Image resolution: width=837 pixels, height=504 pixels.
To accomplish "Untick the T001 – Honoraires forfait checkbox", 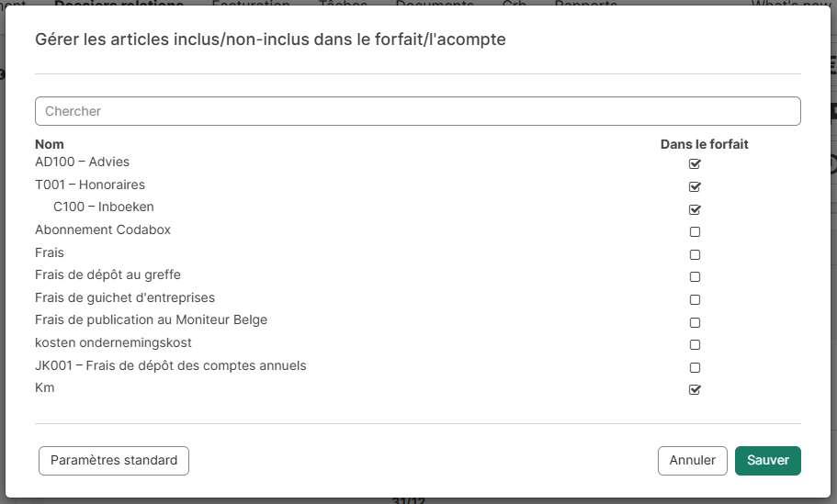I will tap(695, 186).
